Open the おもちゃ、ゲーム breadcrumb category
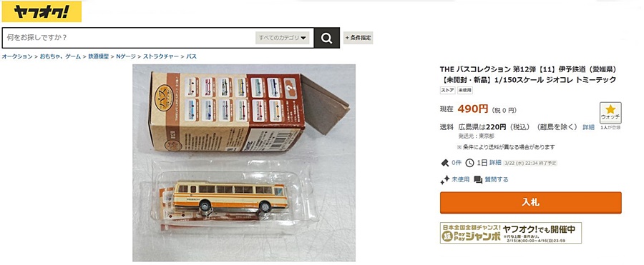Screen dimensions: 644x265 point(60,56)
